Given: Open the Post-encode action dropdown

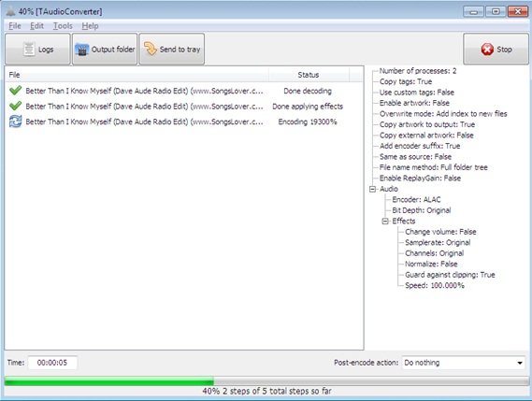Looking at the screenshot, I should coord(464,363).
